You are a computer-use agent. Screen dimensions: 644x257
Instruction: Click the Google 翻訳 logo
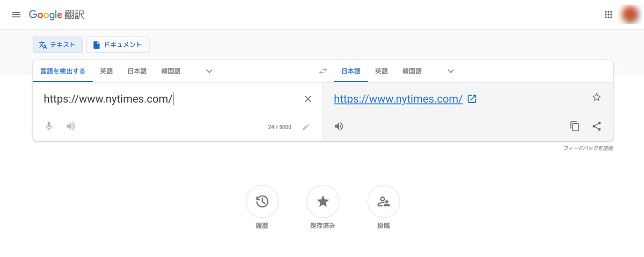(56, 15)
